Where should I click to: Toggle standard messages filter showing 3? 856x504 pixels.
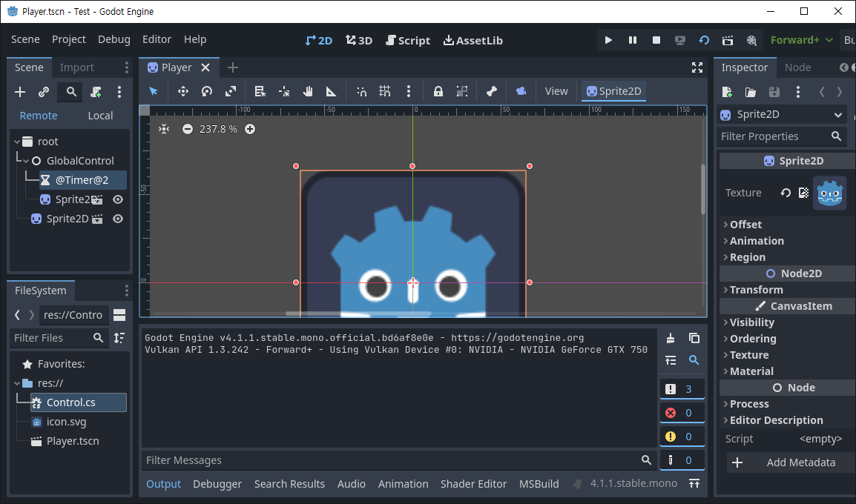point(682,389)
